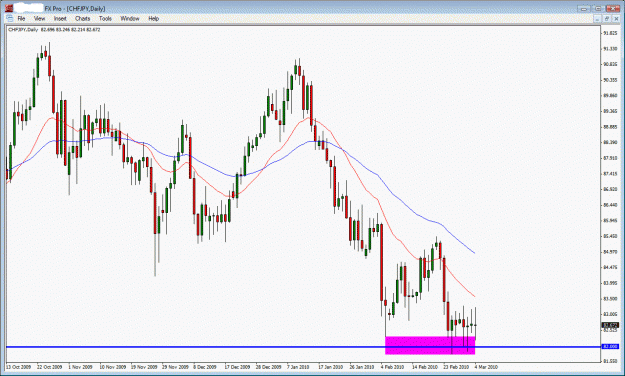Image resolution: width=625 pixels, height=376 pixels.
Task: Click the 83.500 price scale label
Action: (x=610, y=299)
